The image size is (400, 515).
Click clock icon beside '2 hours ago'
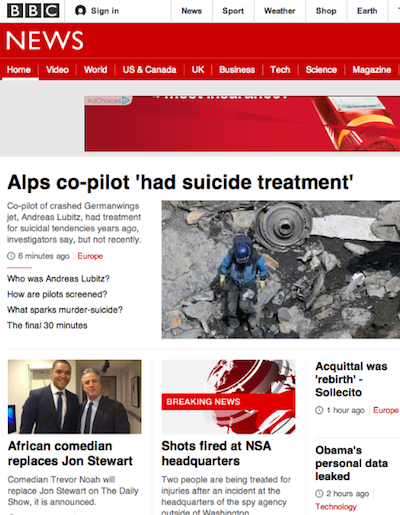(319, 494)
